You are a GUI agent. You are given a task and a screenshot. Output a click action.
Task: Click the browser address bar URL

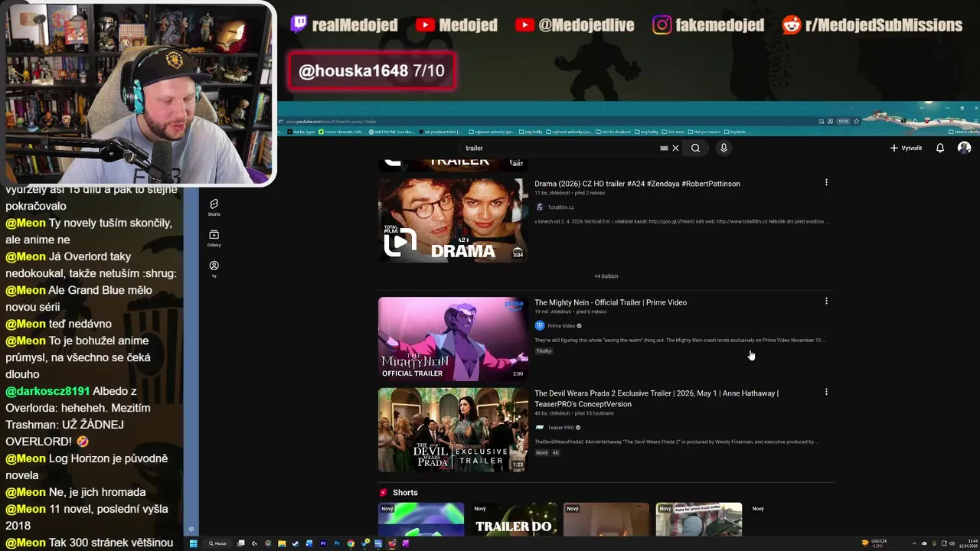pos(332,121)
